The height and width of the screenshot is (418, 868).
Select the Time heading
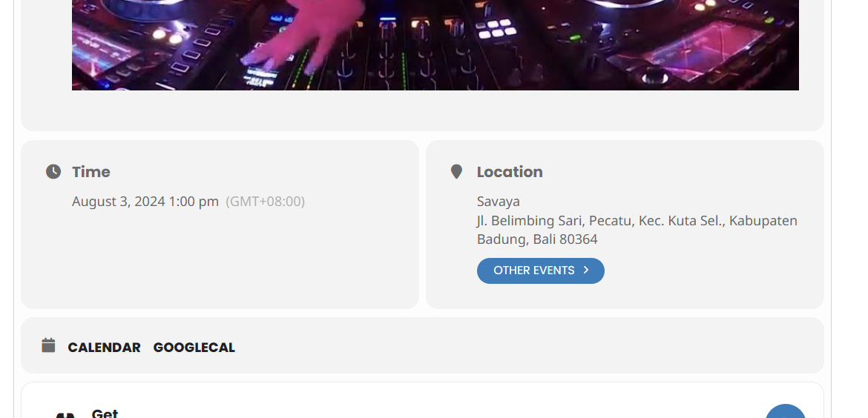tap(91, 172)
